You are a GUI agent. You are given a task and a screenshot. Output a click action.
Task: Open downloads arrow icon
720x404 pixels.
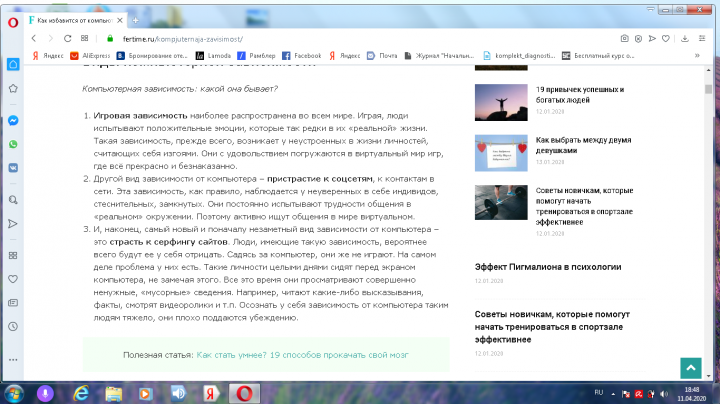click(x=685, y=39)
